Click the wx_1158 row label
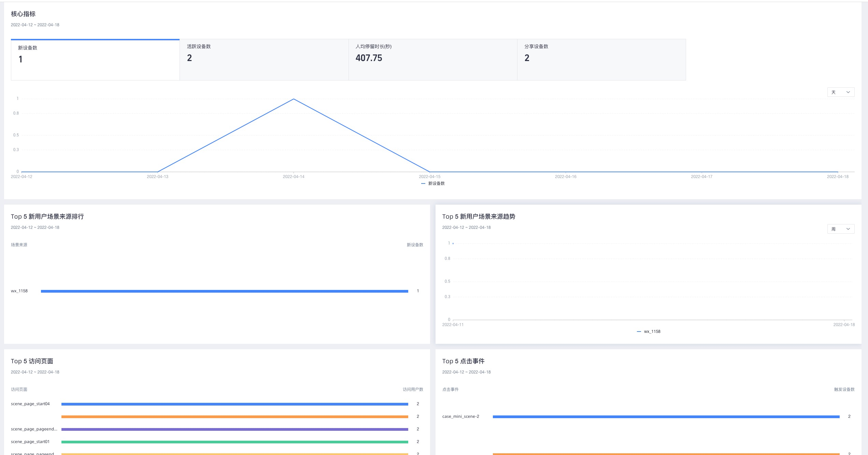Viewport: 868px width, 455px height. point(19,291)
